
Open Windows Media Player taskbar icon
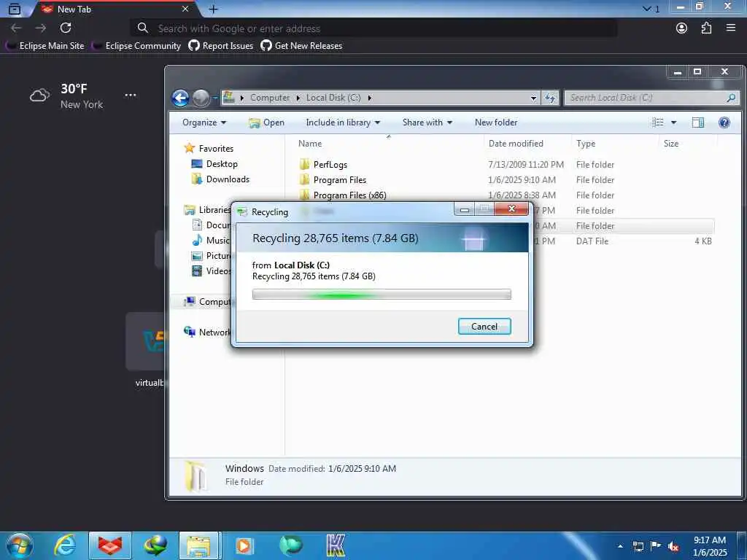pos(244,546)
